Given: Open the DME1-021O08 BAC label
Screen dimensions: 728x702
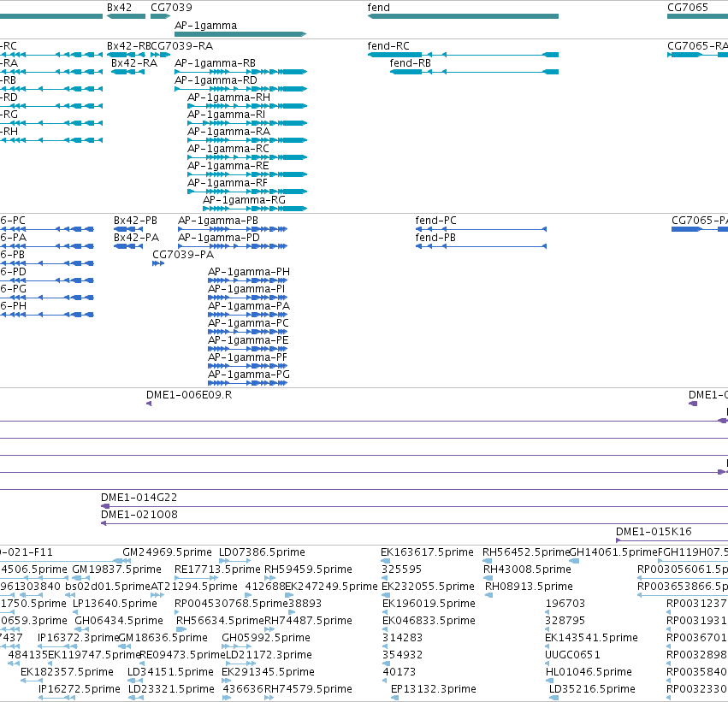Looking at the screenshot, I should pyautogui.click(x=139, y=515).
